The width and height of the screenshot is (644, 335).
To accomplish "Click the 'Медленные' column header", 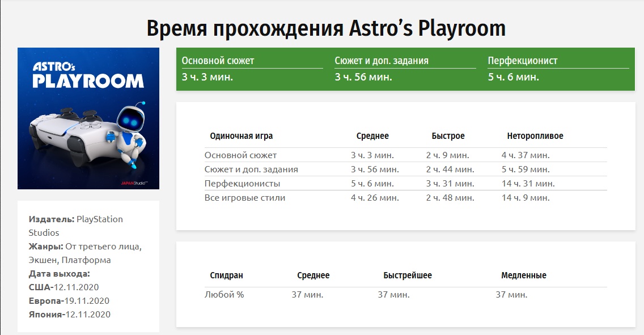I will (524, 275).
